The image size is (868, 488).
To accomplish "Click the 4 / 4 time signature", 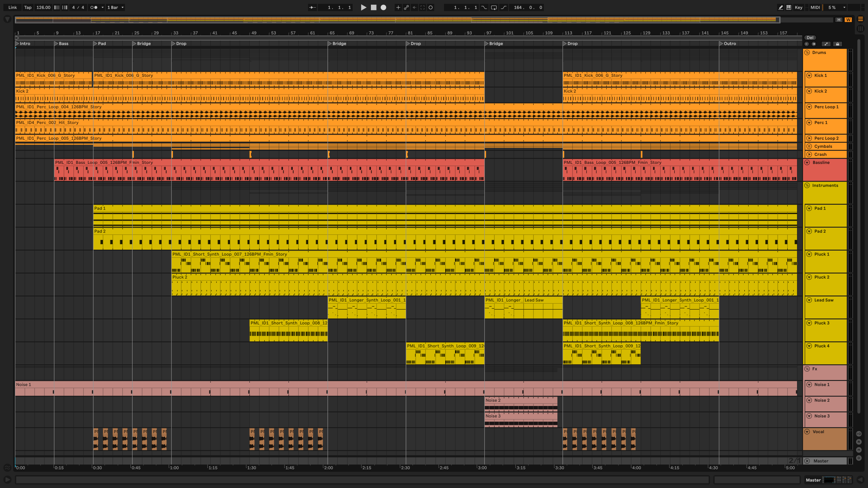I will (x=78, y=7).
